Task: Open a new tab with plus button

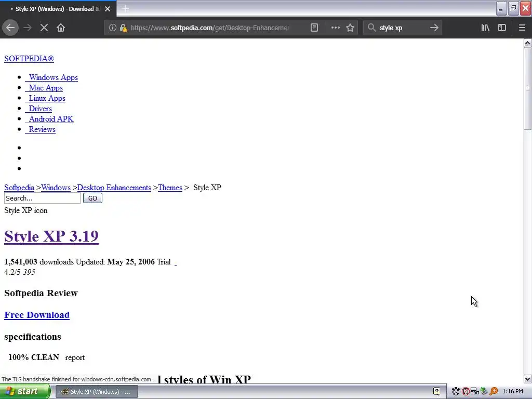Action: click(125, 9)
